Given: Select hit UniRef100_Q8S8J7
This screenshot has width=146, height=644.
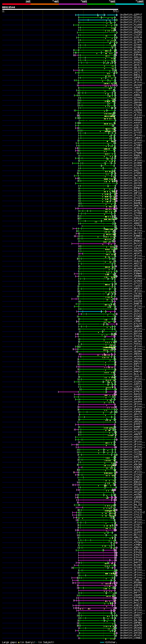Looking at the screenshot, I should pos(131,65).
